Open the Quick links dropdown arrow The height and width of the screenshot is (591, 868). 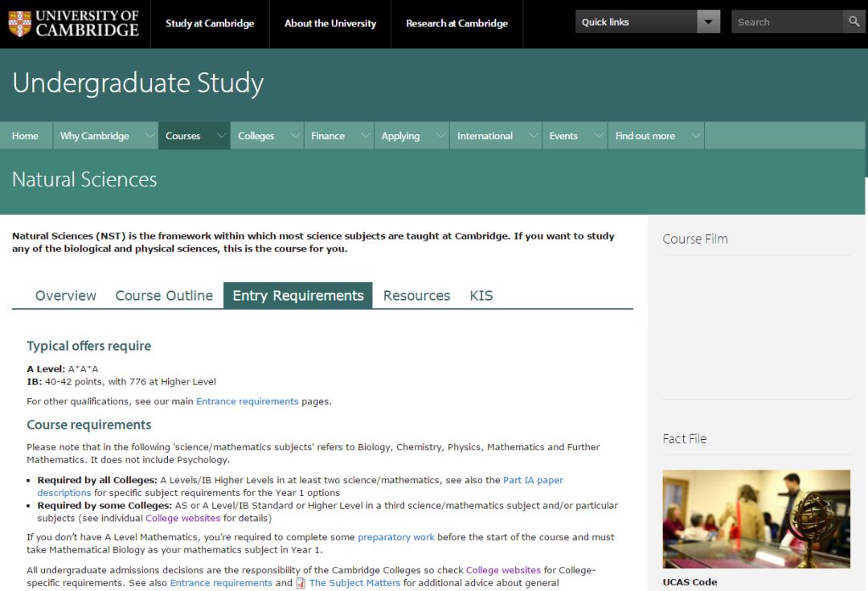708,22
